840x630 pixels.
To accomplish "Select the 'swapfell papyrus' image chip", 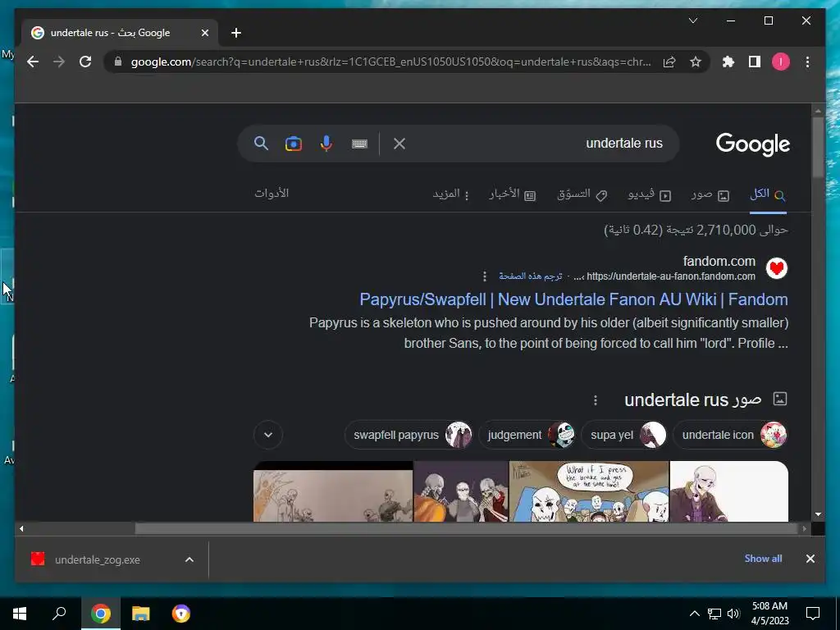I will point(409,435).
